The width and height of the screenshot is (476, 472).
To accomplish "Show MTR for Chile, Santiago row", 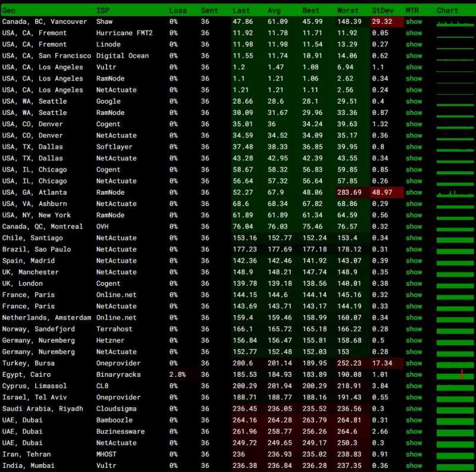I will coord(414,238).
